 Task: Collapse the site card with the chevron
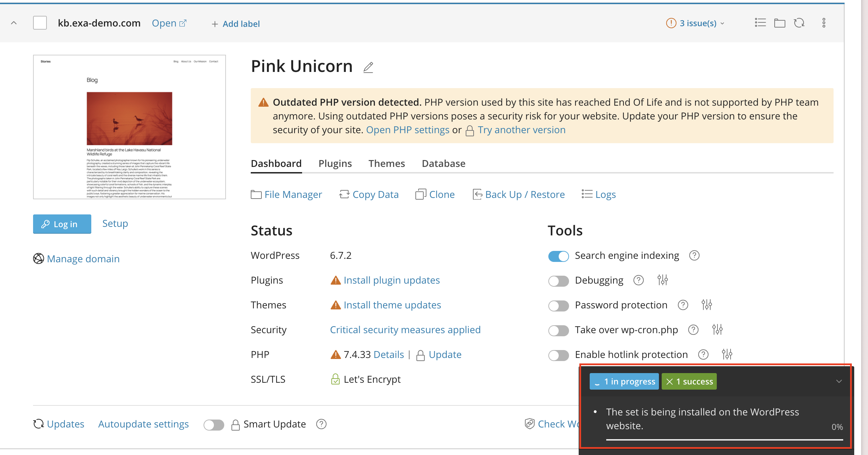click(14, 23)
